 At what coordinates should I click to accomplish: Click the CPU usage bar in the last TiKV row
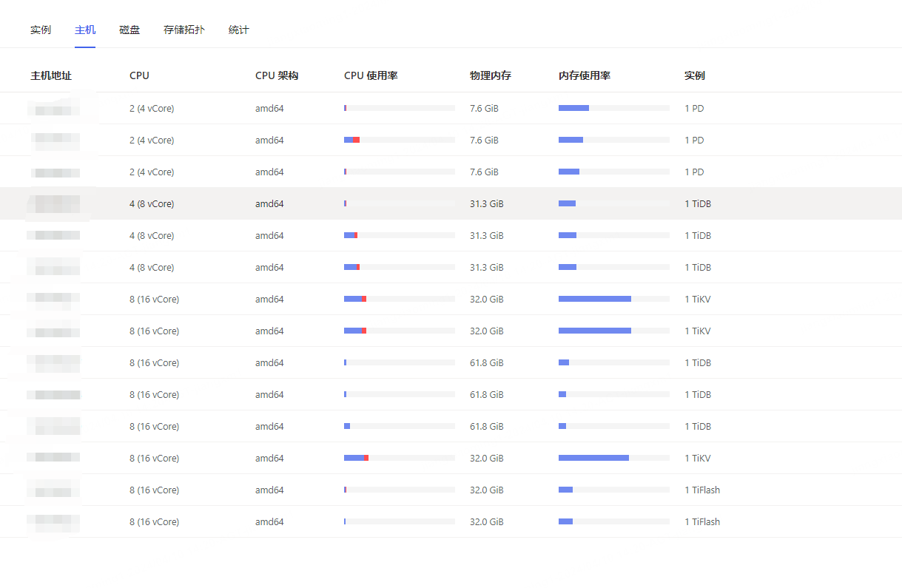point(400,458)
